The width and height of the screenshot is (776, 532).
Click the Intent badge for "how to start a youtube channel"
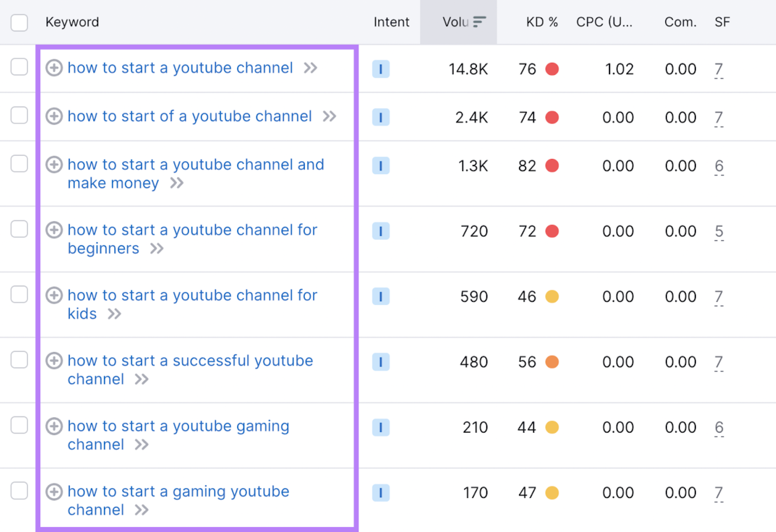pyautogui.click(x=381, y=69)
